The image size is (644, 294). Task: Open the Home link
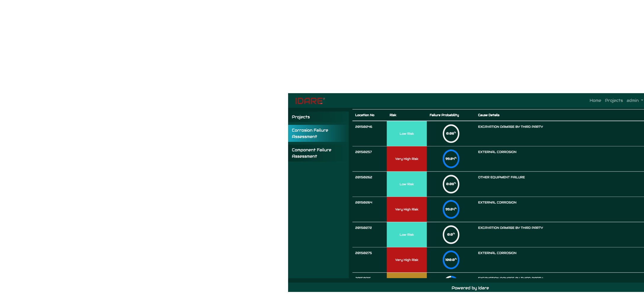(595, 101)
